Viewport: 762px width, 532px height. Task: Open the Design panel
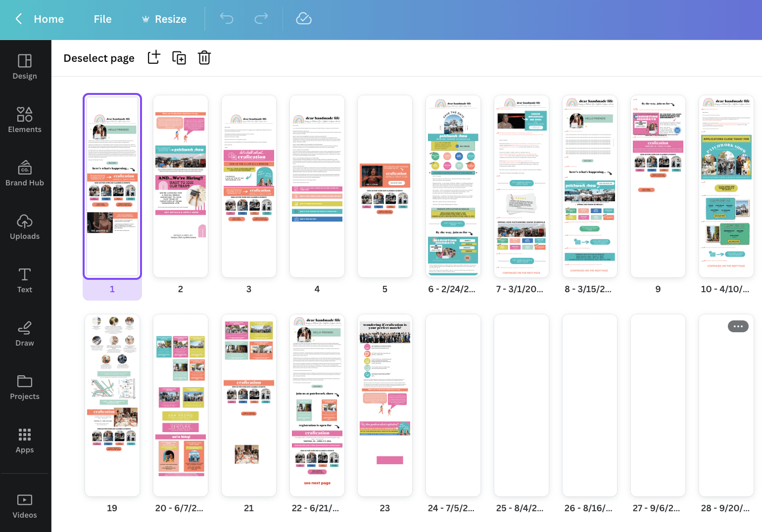click(x=25, y=67)
